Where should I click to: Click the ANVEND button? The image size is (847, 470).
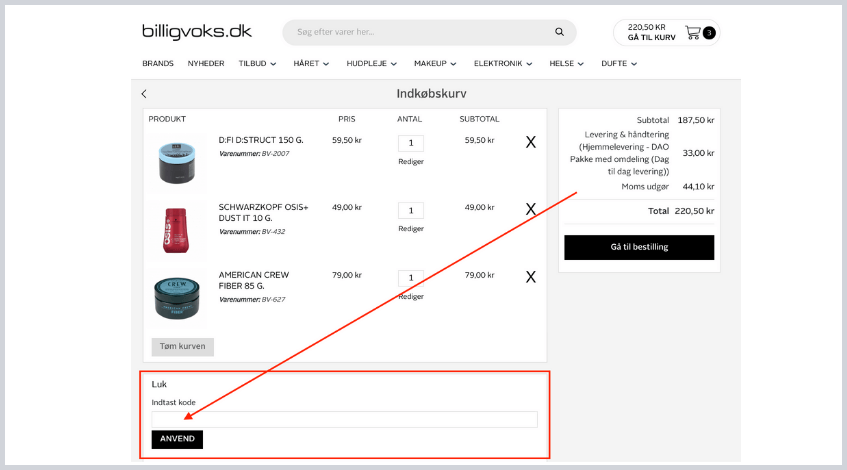click(x=177, y=439)
